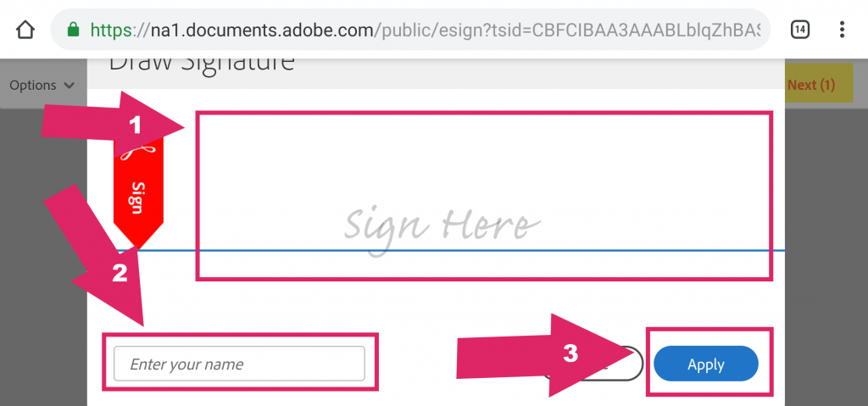Viewport: 868px width, 406px height.
Task: Open the tab switcher showing 14
Action: (x=799, y=30)
